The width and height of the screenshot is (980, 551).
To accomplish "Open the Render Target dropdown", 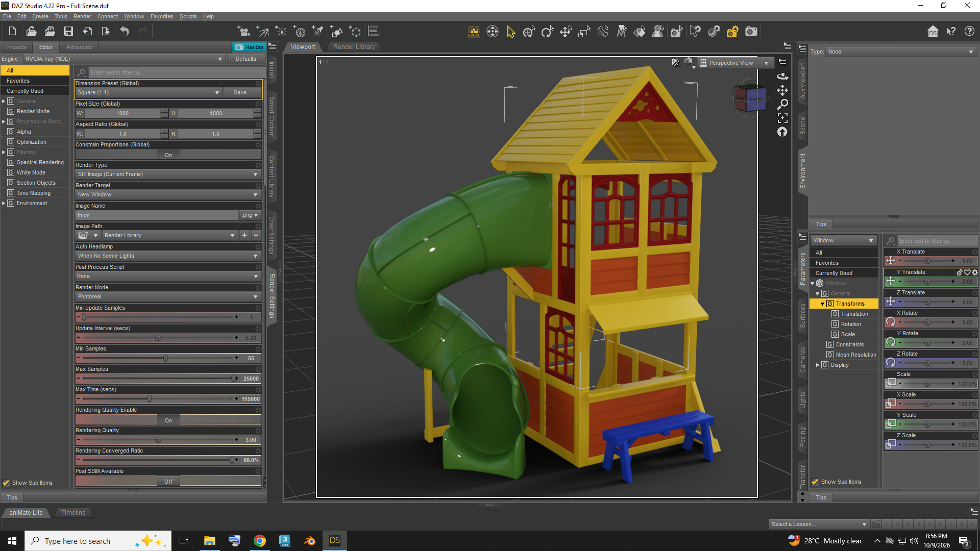I will [x=168, y=194].
